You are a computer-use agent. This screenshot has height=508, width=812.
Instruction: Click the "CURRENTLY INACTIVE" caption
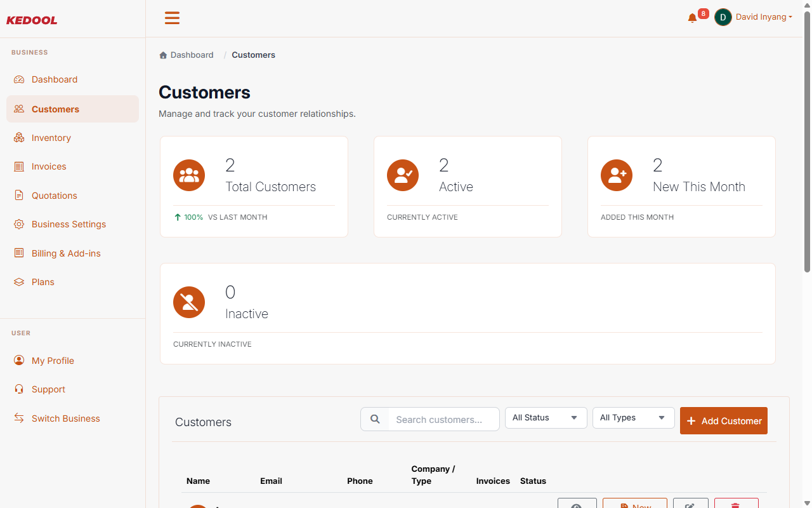213,344
